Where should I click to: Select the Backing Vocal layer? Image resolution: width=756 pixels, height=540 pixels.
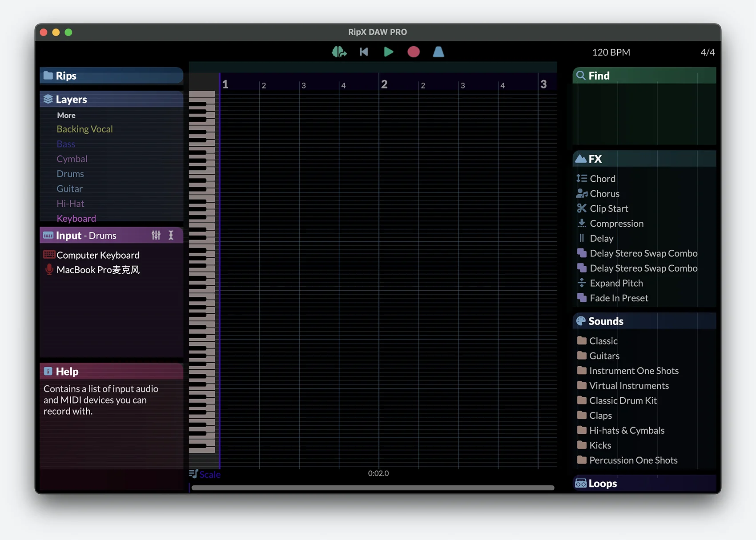click(x=84, y=129)
